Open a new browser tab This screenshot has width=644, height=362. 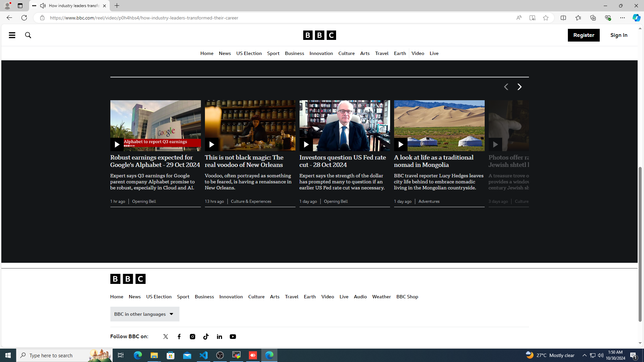click(x=117, y=6)
